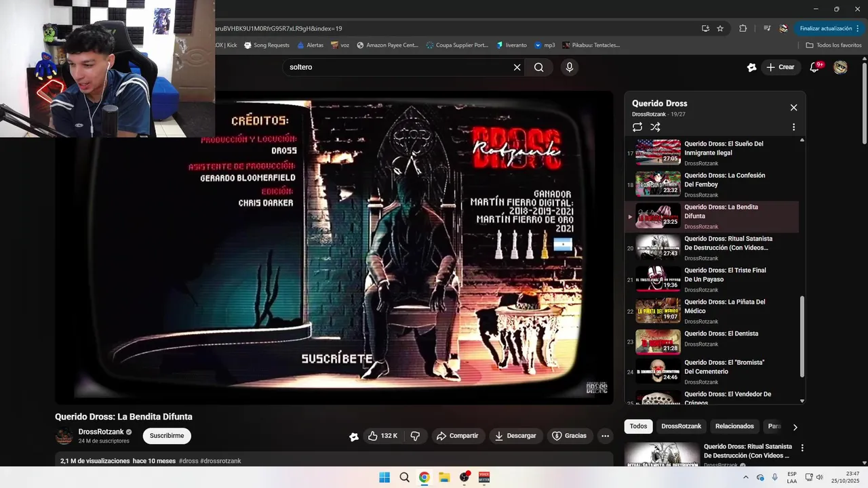
Task: Open the mp3 bookmark
Action: [x=545, y=45]
